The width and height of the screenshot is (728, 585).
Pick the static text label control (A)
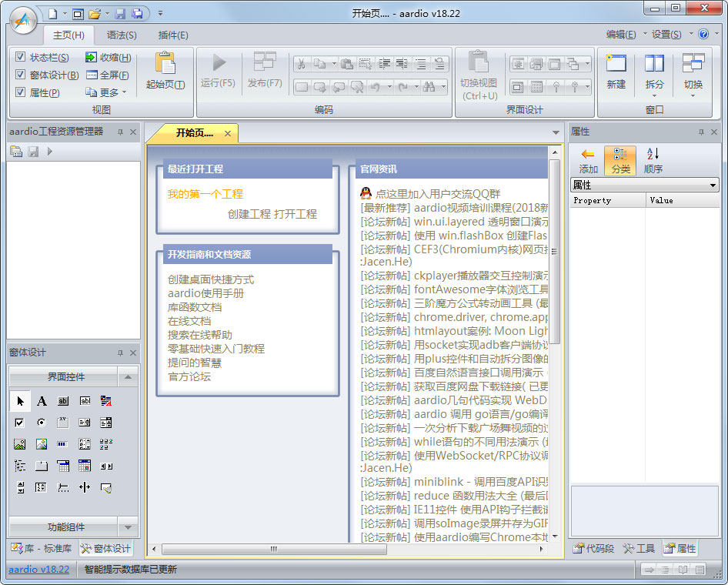tap(42, 401)
